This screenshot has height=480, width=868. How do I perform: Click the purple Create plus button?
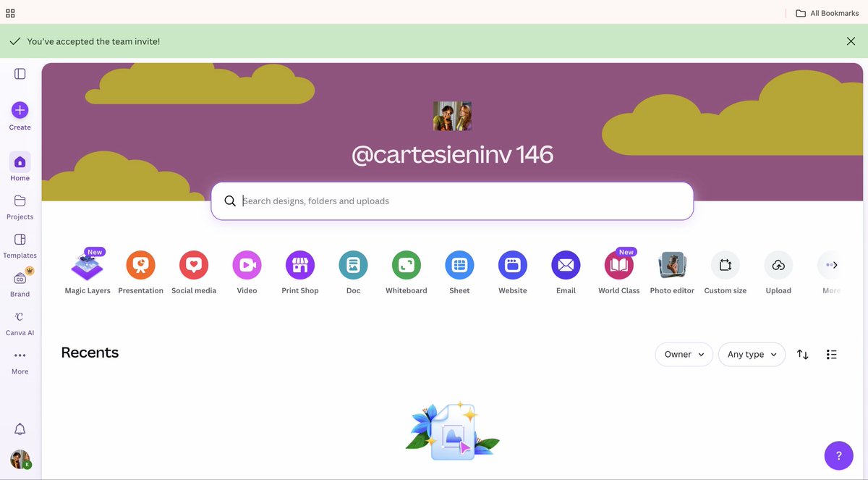pos(20,110)
